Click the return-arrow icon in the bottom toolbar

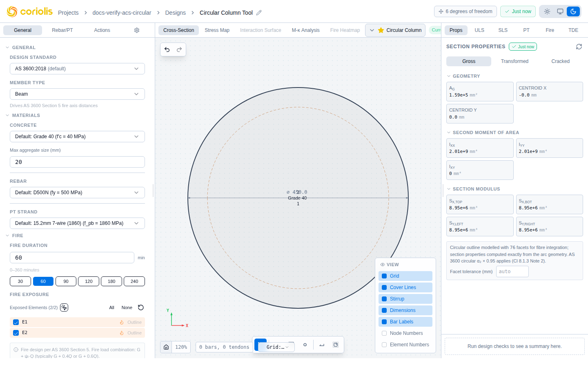[322, 345]
